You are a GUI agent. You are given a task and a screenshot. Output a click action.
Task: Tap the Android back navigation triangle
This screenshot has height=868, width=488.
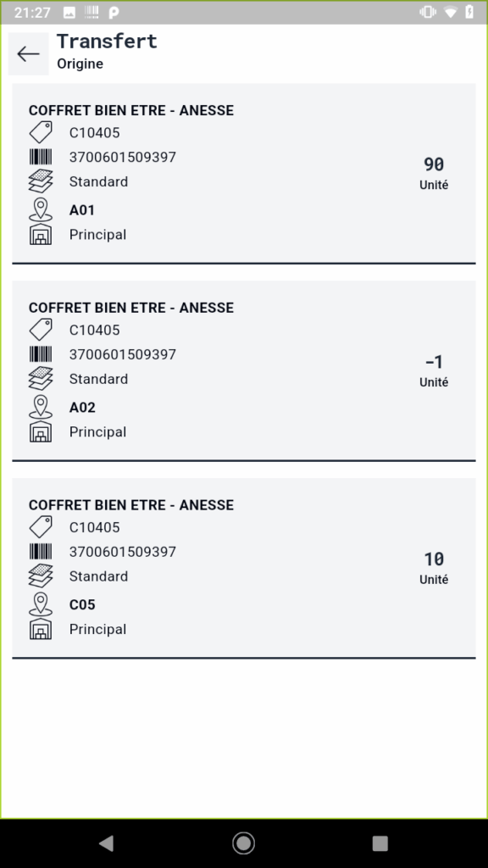[106, 843]
